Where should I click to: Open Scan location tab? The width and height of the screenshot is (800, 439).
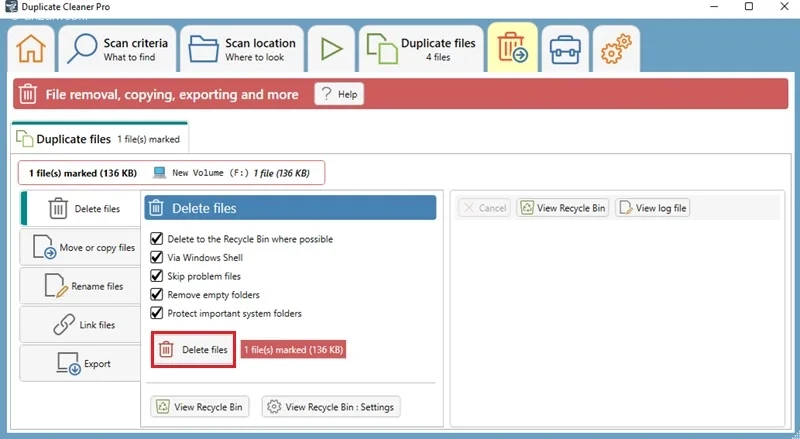click(x=242, y=49)
